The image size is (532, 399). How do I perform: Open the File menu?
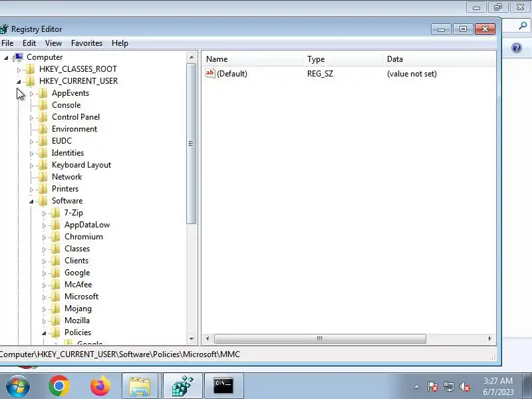(7, 43)
